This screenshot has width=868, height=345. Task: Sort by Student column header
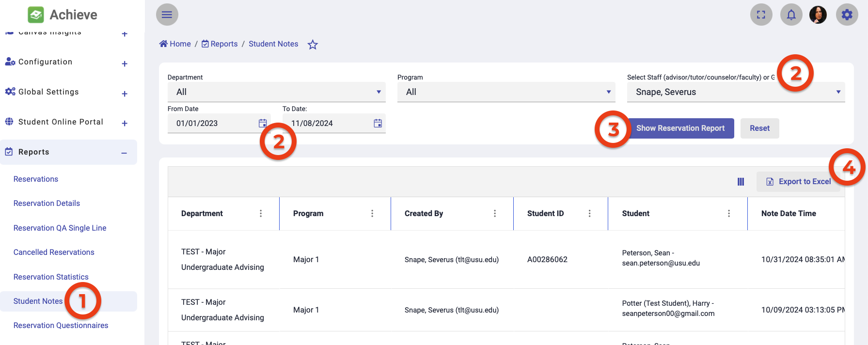pos(635,214)
